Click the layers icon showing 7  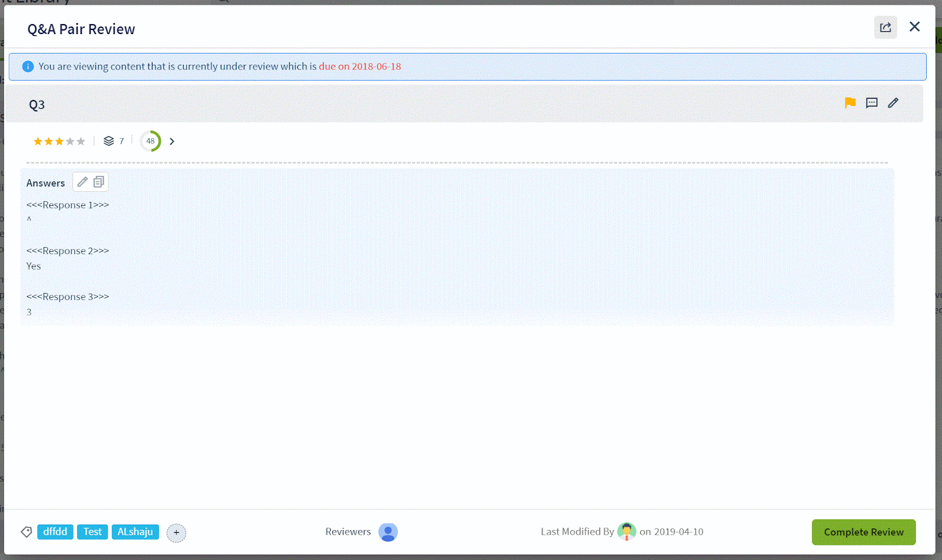(x=109, y=141)
